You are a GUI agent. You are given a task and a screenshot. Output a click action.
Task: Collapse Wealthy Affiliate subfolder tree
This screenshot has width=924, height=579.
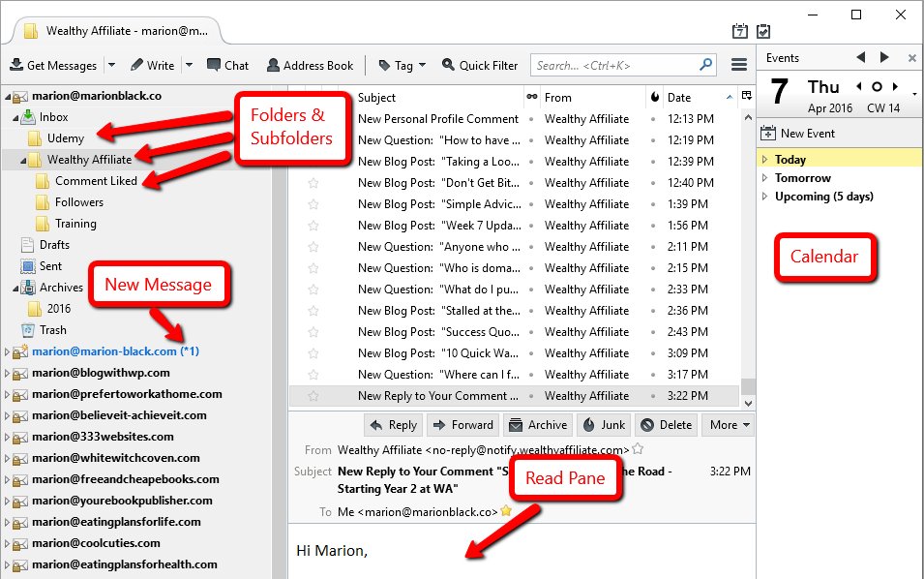pos(23,161)
